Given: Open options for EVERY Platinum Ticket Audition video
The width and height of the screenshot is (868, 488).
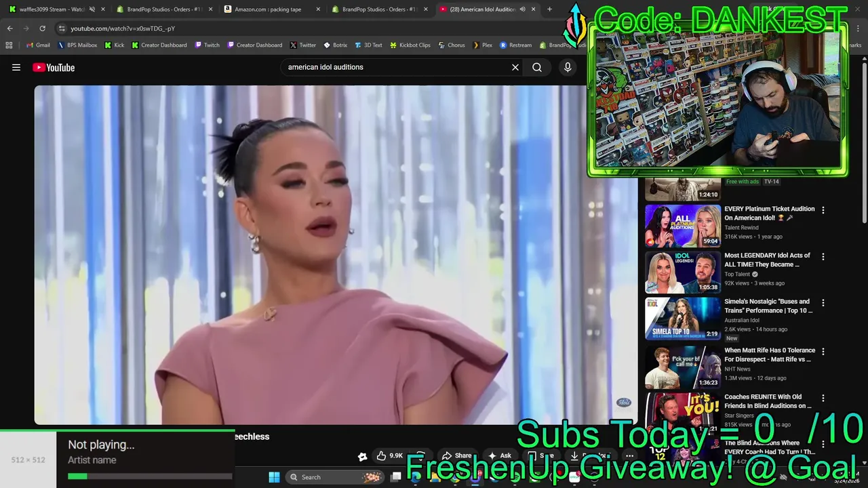Looking at the screenshot, I should pos(823,210).
